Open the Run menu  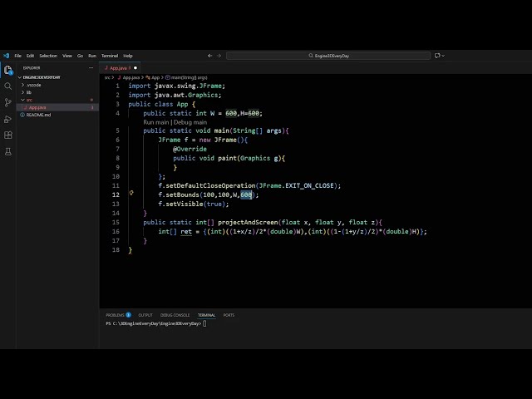[x=92, y=56]
